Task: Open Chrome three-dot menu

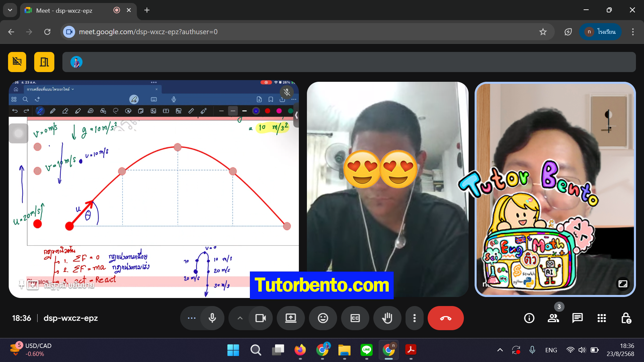Action: 633,32
